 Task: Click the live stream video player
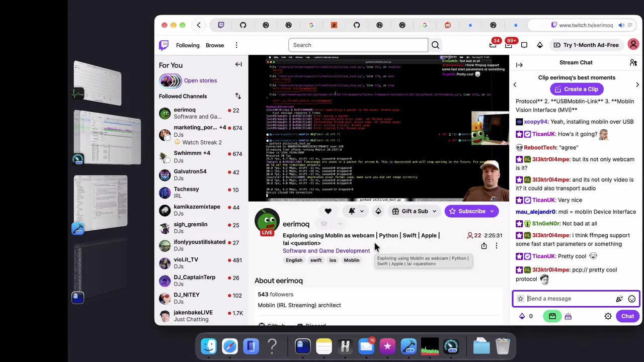coord(379,128)
